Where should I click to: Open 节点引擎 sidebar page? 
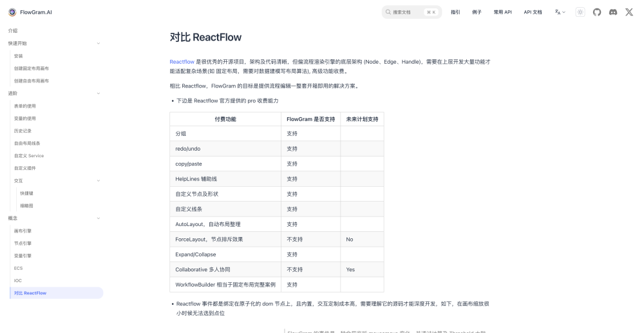[23, 243]
